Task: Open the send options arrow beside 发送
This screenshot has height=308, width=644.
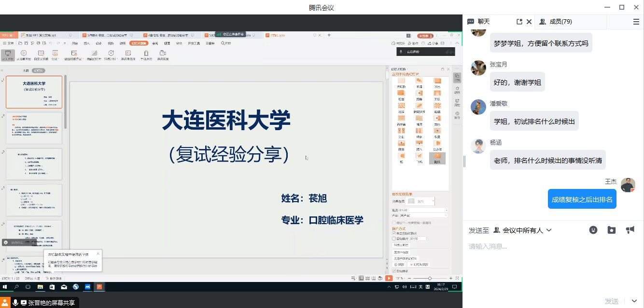Action: tap(634, 301)
